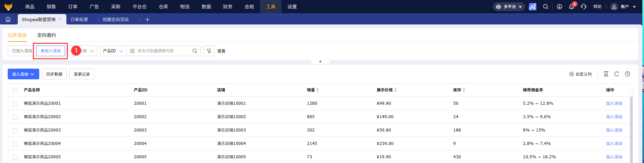The width and height of the screenshot is (644, 163).
Task: Sort by 库存 column arrows
Action: pos(464,90)
